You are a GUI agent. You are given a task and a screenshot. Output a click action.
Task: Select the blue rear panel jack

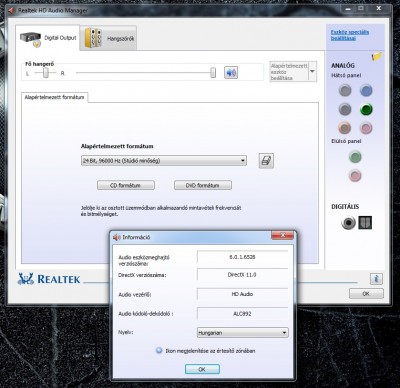pos(366,90)
